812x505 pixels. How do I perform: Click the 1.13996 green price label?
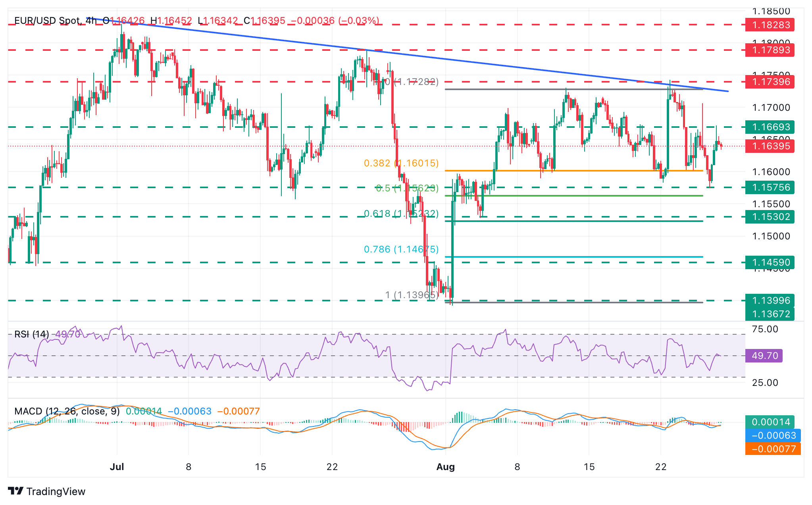point(770,301)
